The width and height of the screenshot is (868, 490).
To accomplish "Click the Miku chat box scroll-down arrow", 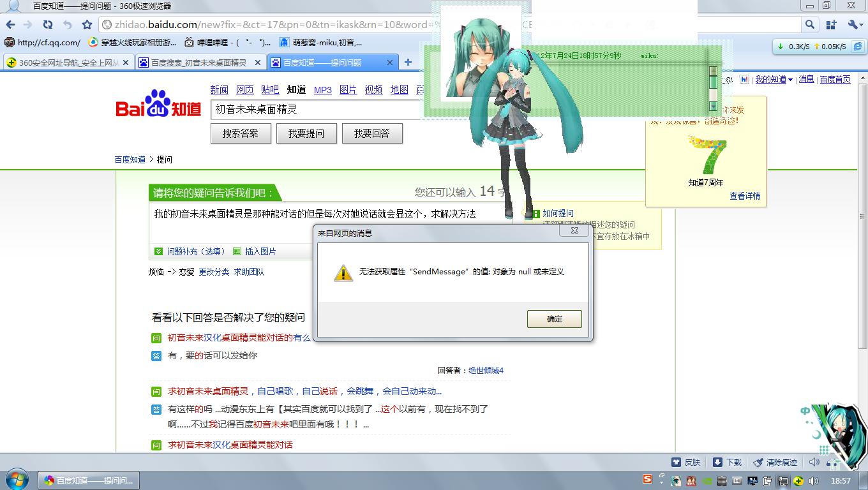I will [x=714, y=107].
